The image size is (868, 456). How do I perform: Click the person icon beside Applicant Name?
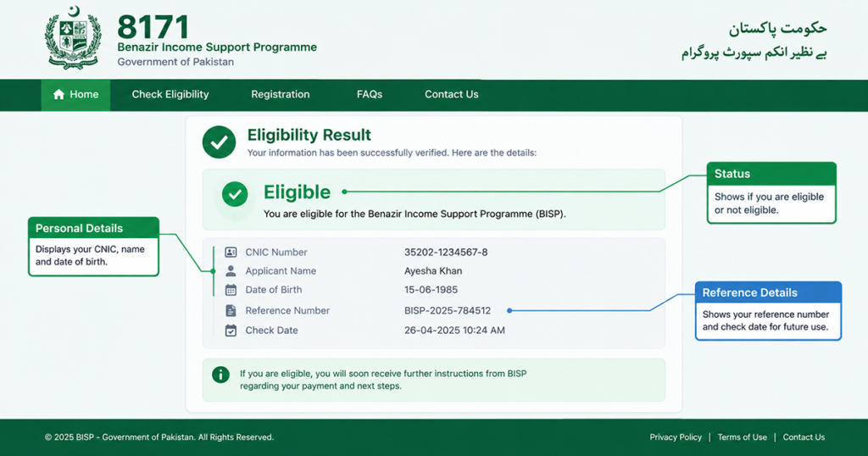[231, 270]
